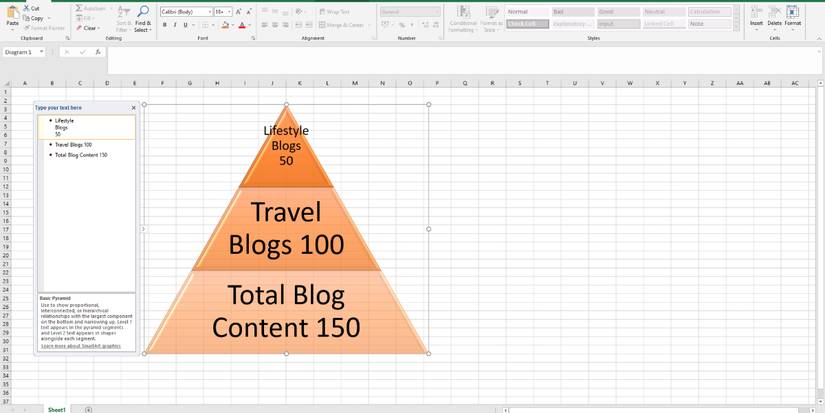825x413 pixels.
Task: Expand the Clear options arrow
Action: (99, 28)
